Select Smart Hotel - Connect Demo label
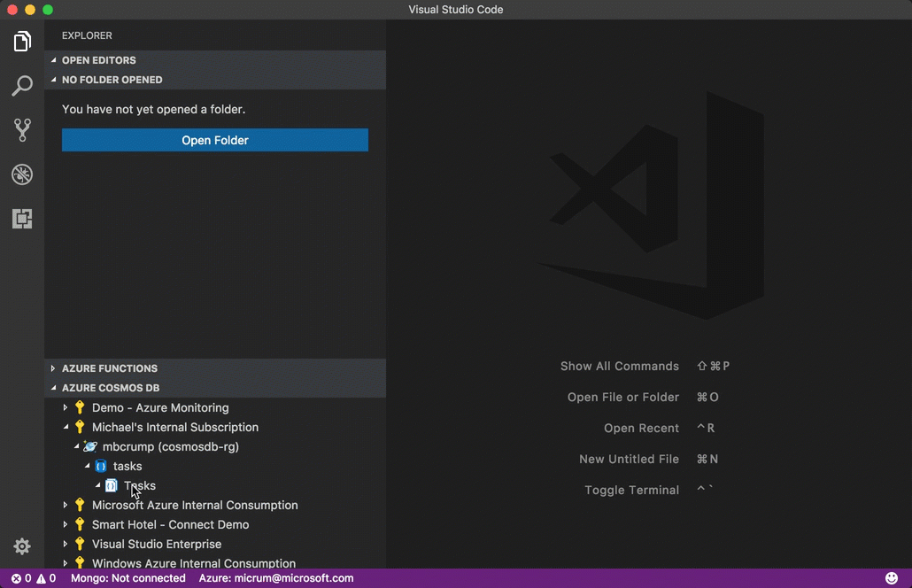 [x=170, y=524]
